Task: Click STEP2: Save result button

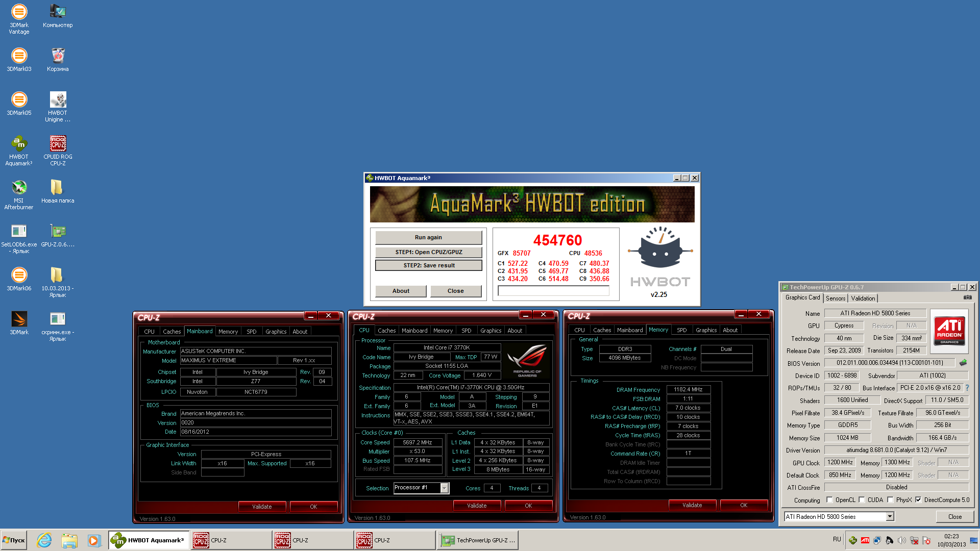Action: click(428, 265)
